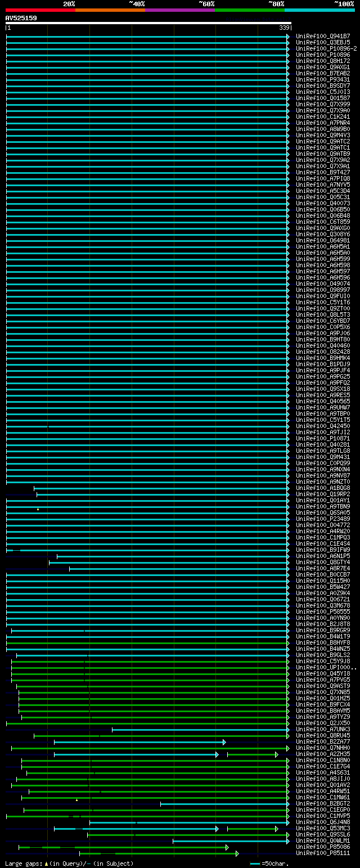Click the green alignment bar for P85111
This screenshot has width=360, height=868.
159,853
